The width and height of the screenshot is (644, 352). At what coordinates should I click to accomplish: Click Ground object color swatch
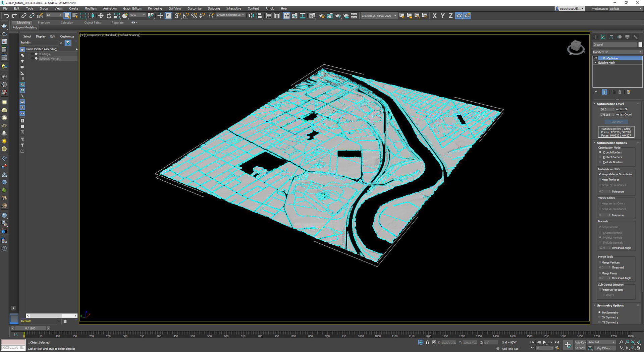[640, 45]
